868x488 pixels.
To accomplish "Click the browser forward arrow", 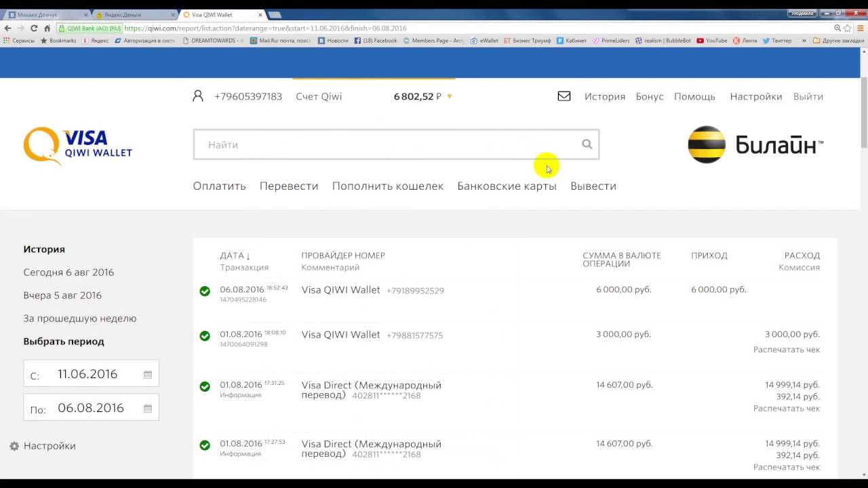I will (21, 28).
